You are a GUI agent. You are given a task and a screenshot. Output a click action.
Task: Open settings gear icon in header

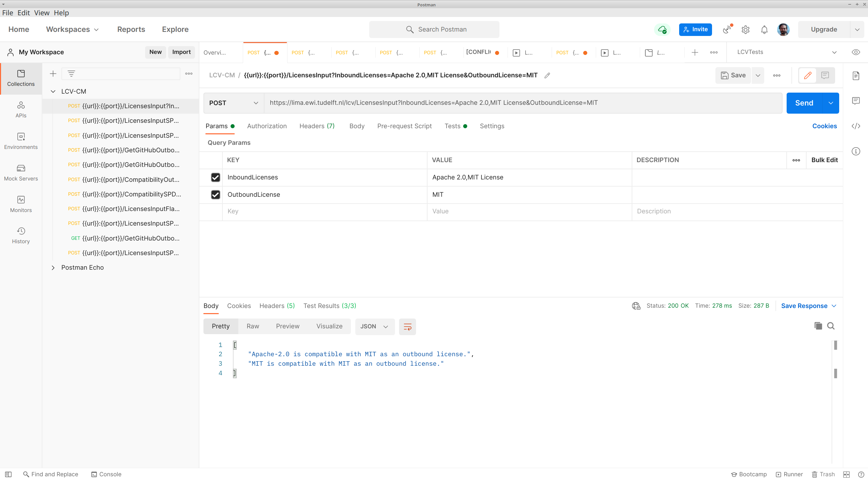pos(745,30)
